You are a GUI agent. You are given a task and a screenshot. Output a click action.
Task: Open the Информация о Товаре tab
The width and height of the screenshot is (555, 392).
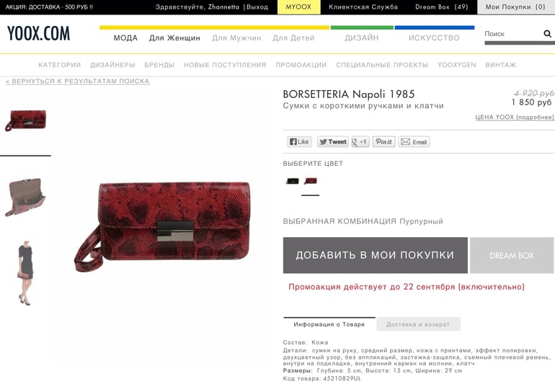point(329,324)
